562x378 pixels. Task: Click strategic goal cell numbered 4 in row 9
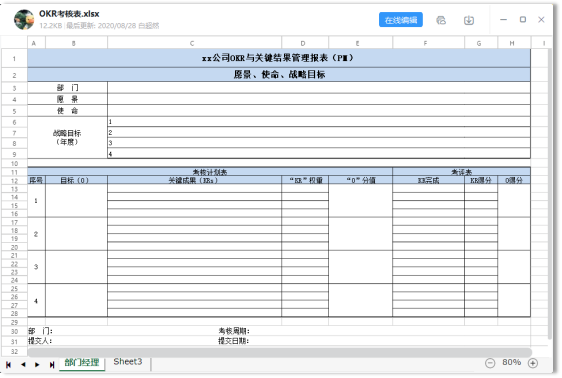[319, 154]
